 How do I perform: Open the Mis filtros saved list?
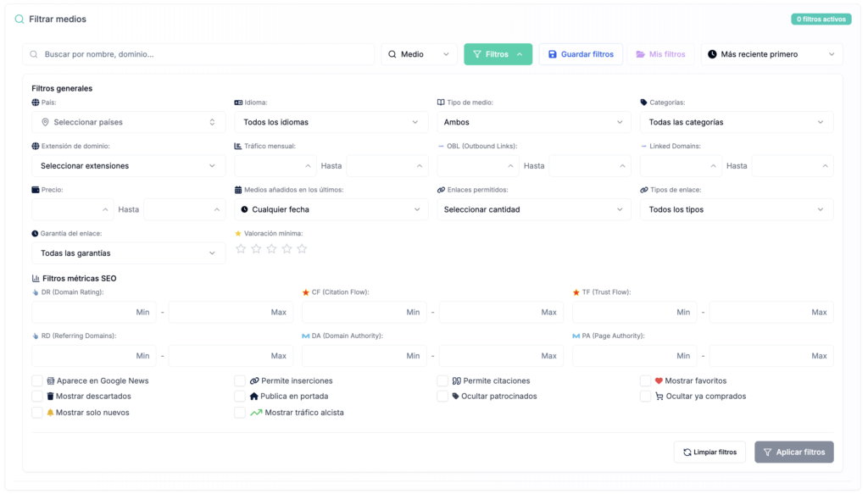(x=660, y=54)
